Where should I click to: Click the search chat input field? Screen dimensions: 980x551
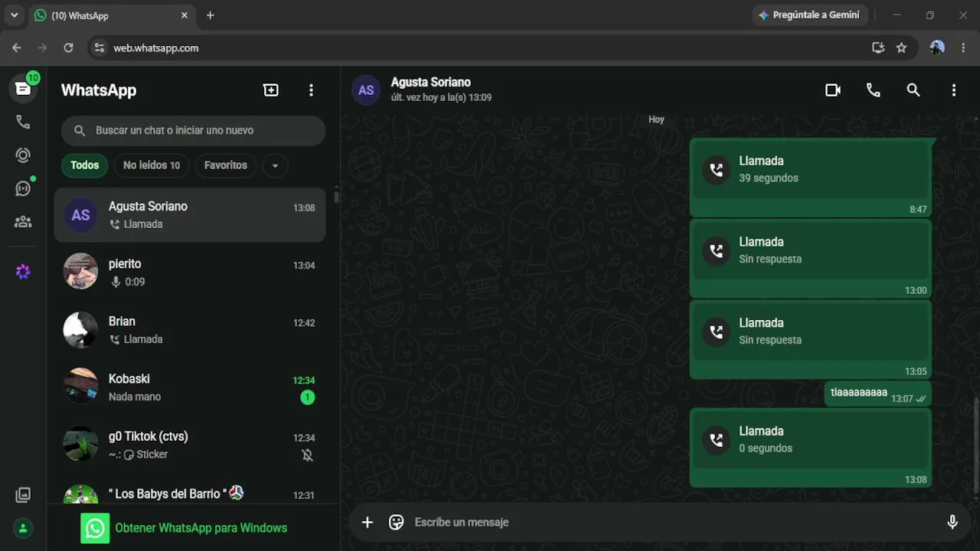click(193, 131)
